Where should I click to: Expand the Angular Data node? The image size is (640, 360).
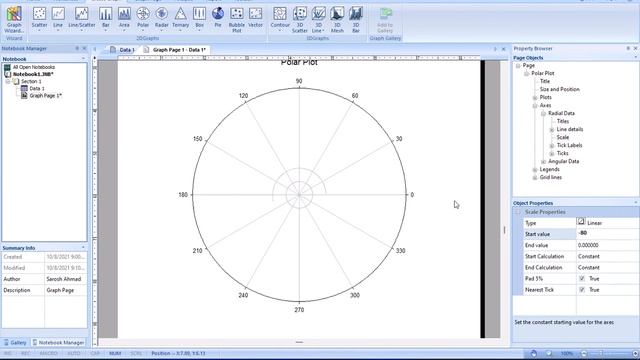tap(543, 162)
